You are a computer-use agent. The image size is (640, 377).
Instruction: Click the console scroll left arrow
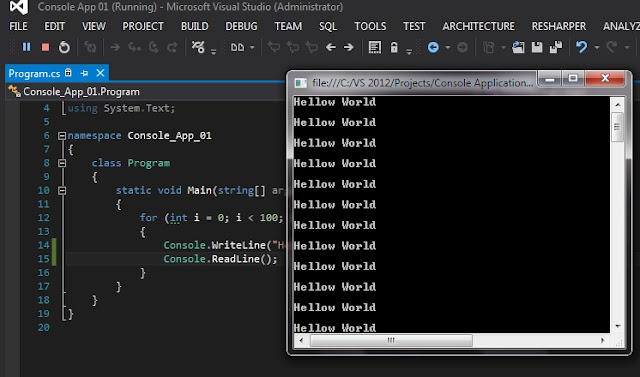tap(301, 340)
